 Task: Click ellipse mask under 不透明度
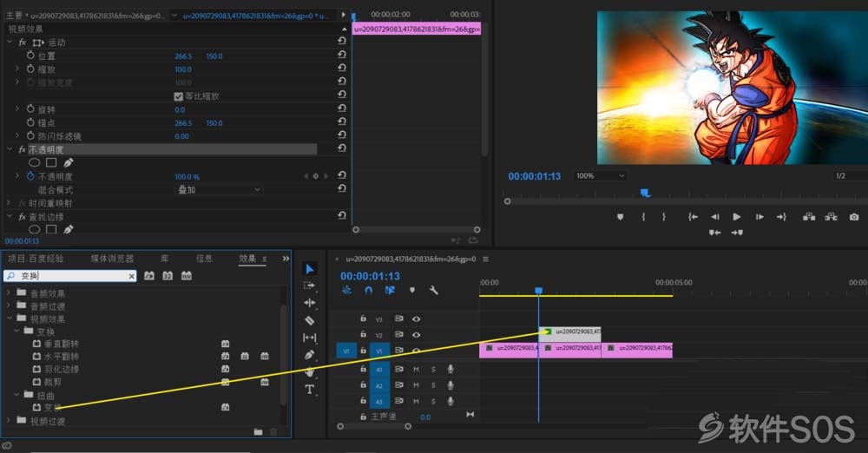(35, 163)
